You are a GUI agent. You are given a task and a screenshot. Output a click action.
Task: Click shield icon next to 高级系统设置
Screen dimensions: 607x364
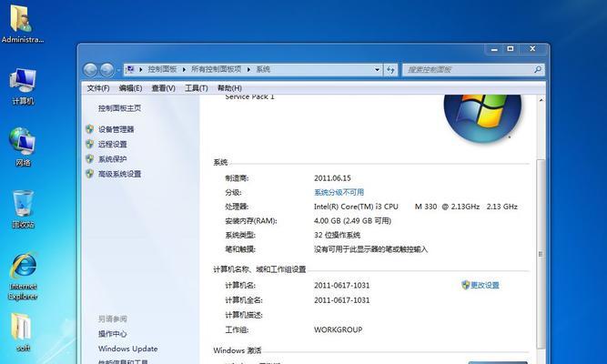pos(90,174)
